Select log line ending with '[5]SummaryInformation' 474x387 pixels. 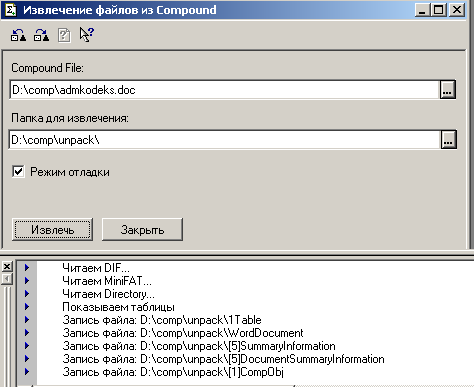pos(199,346)
